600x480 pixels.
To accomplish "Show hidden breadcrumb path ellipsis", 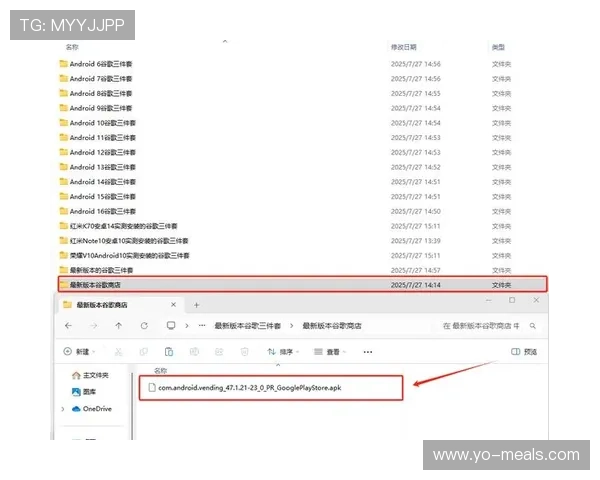I will [202, 326].
